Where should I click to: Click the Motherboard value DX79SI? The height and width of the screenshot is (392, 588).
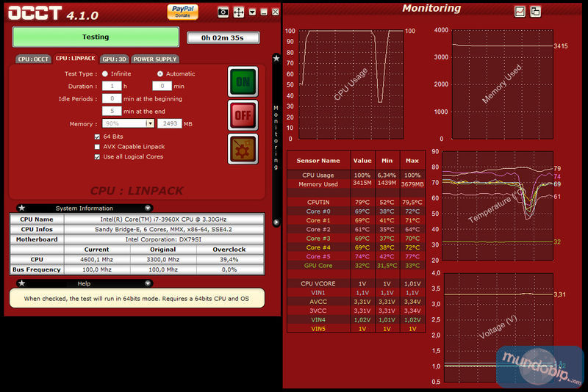pyautogui.click(x=164, y=239)
